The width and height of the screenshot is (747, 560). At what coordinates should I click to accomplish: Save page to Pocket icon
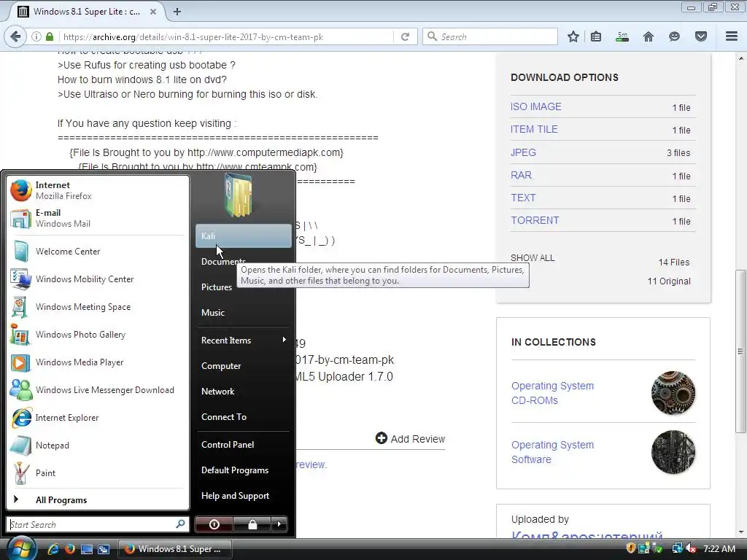(x=701, y=36)
